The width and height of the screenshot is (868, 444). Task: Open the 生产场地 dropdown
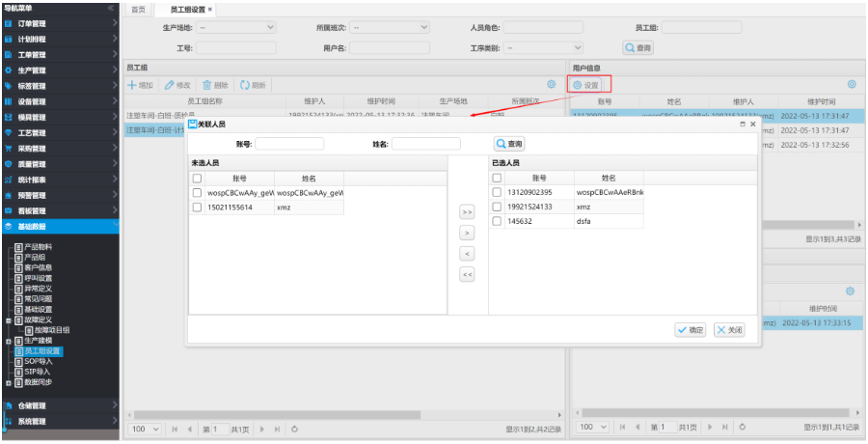249,28
